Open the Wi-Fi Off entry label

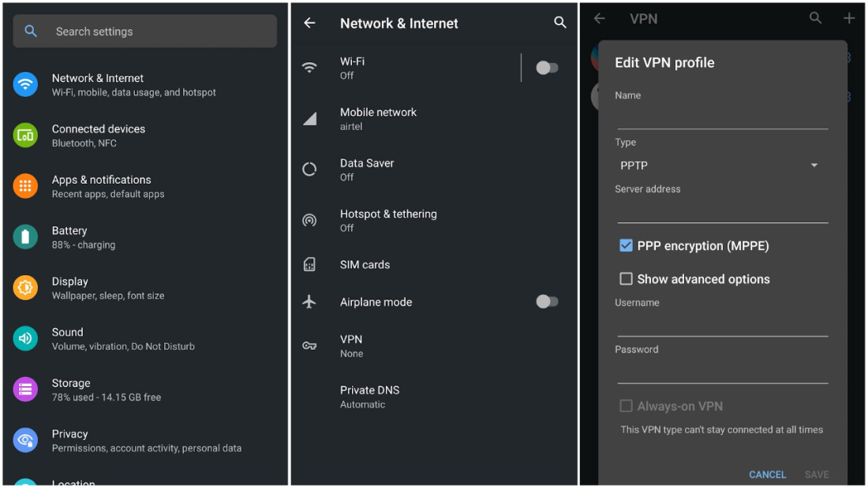(x=352, y=68)
